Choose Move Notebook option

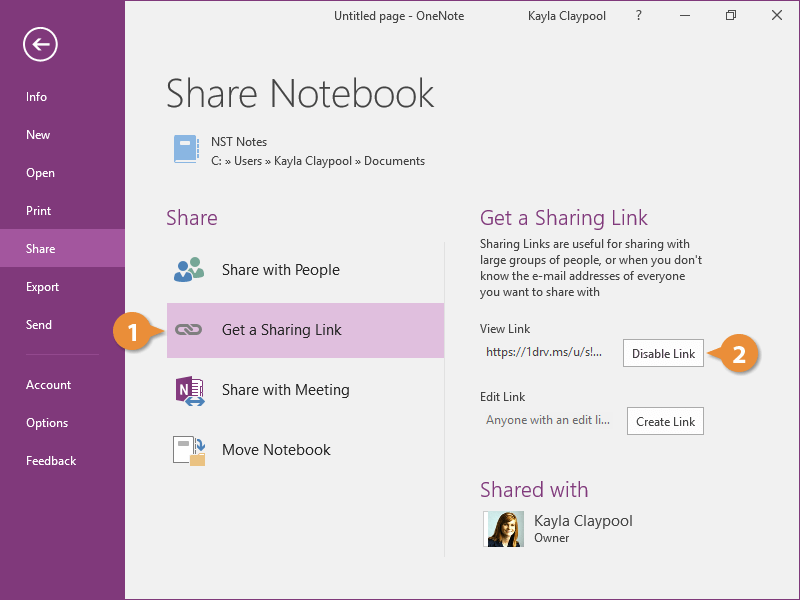click(305, 451)
